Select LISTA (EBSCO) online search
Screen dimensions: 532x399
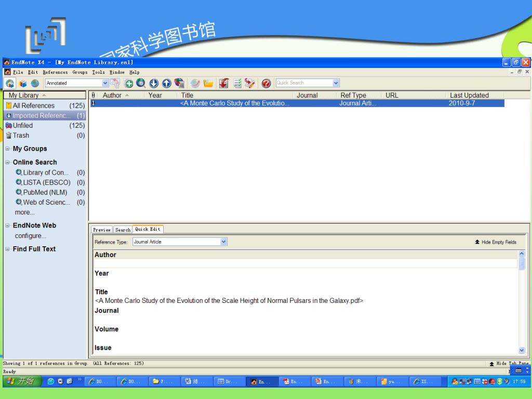(x=49, y=182)
